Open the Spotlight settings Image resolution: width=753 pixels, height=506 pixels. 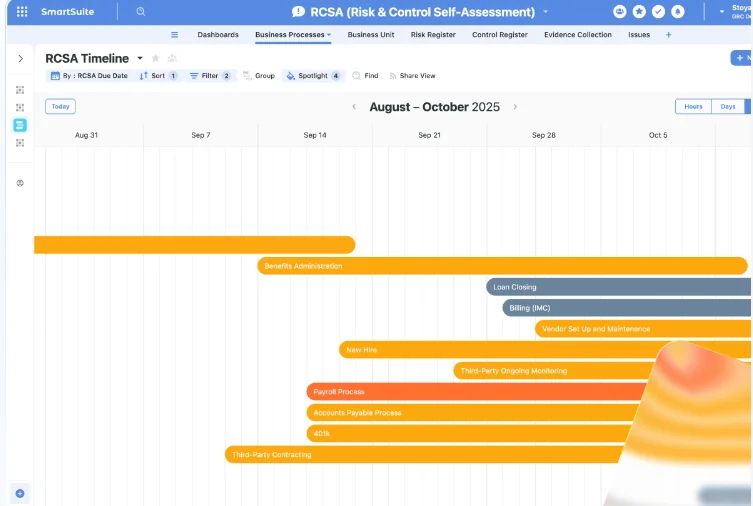click(313, 76)
